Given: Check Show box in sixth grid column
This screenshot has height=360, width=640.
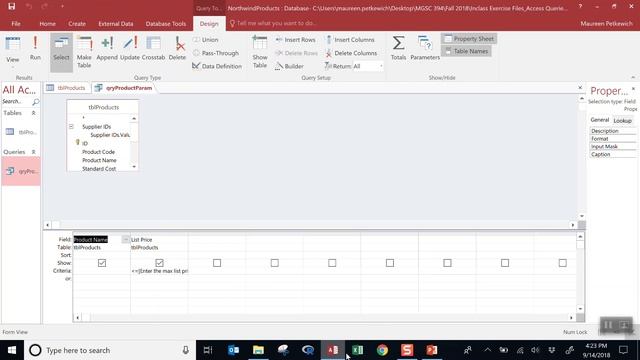Looking at the screenshot, I should coord(390,263).
